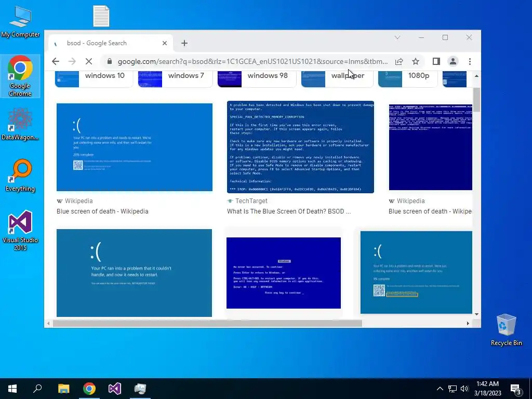Open the tab search chevron in Chrome title bar
The height and width of the screenshot is (399, 532).
[x=397, y=37]
